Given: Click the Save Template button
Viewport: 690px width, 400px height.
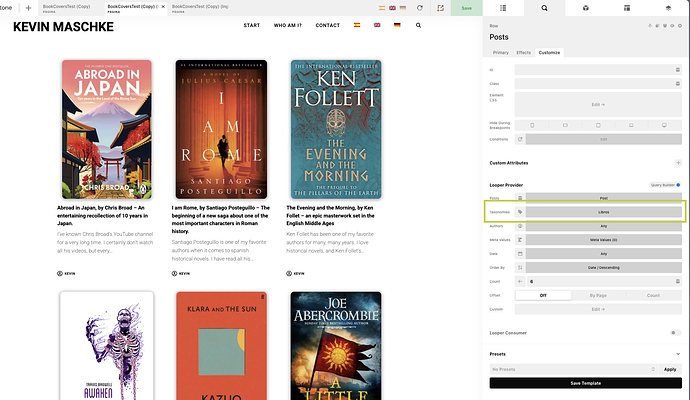Looking at the screenshot, I should 585,383.
